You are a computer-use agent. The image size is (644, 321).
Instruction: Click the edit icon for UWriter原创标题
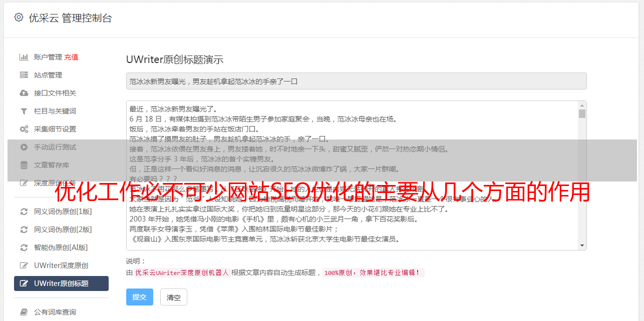(x=24, y=283)
